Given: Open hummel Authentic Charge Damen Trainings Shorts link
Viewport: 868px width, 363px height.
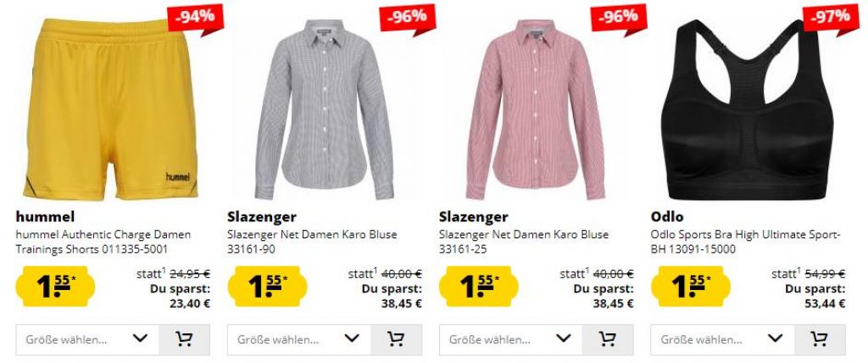Looking at the screenshot, I should pos(103,243).
